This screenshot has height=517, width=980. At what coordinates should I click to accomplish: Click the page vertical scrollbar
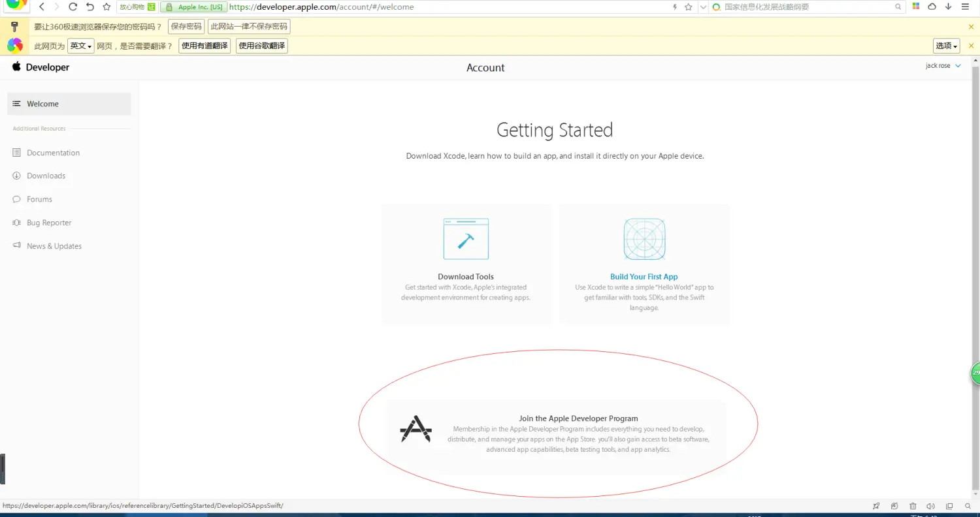tap(975, 277)
